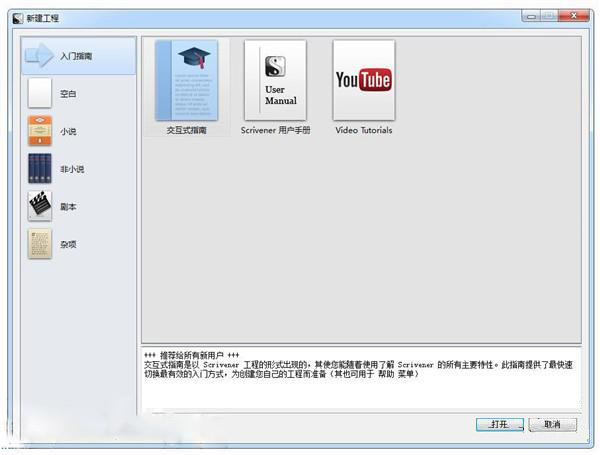Choose the orange book icon for 小说
The image size is (600, 455).
[x=39, y=131]
